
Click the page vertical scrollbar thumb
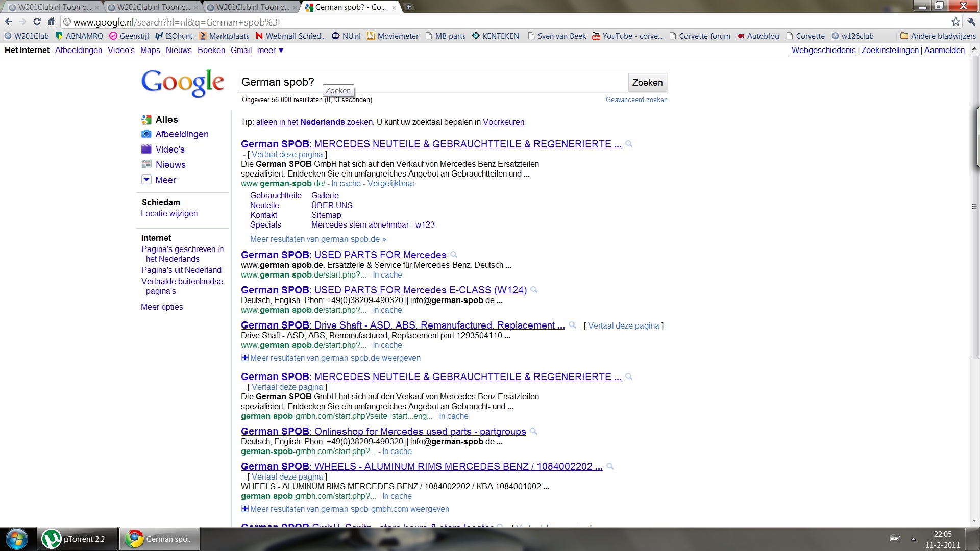tap(974, 207)
